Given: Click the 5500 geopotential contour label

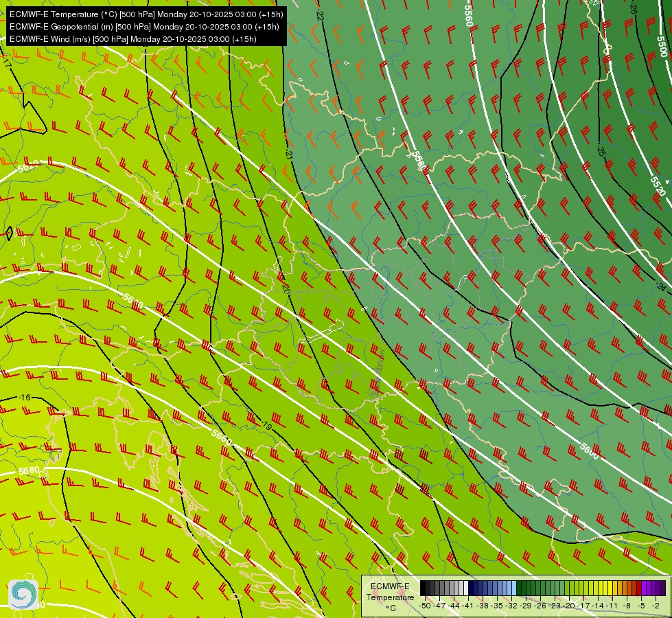Looking at the screenshot, I should pos(662,47).
